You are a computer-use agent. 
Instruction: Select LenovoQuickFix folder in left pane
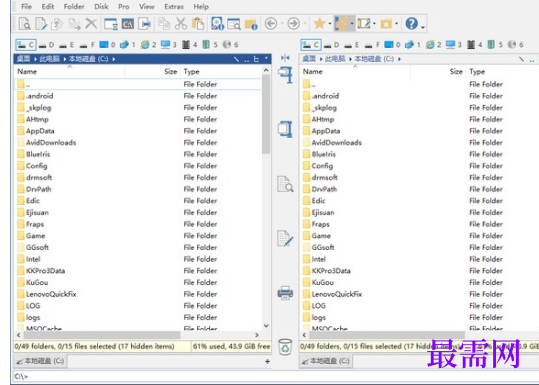(x=51, y=294)
